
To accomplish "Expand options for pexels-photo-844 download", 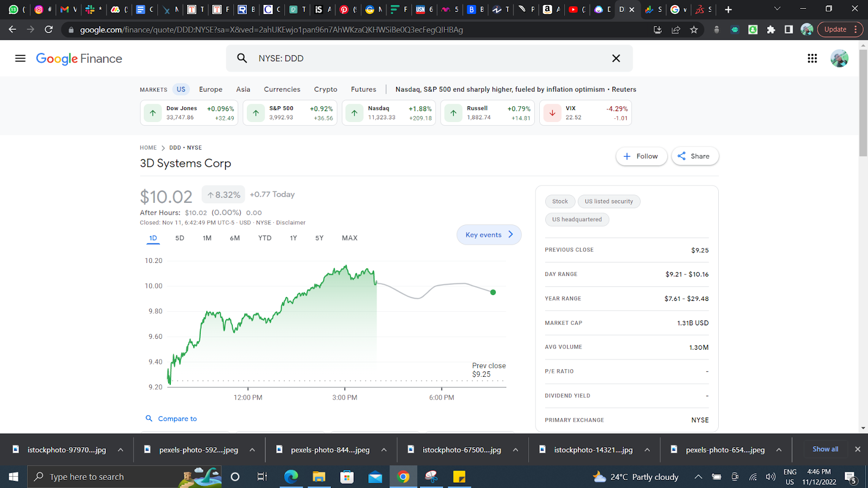I will pos(384,450).
